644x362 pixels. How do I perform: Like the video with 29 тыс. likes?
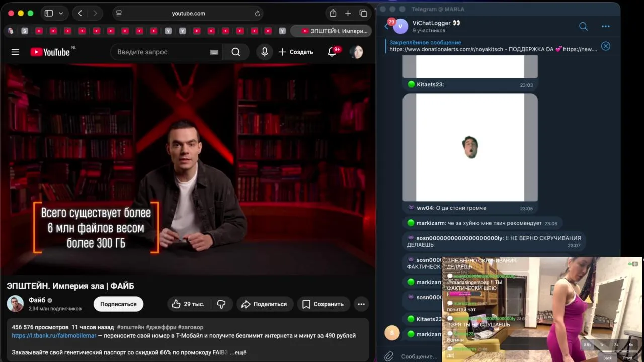188,304
